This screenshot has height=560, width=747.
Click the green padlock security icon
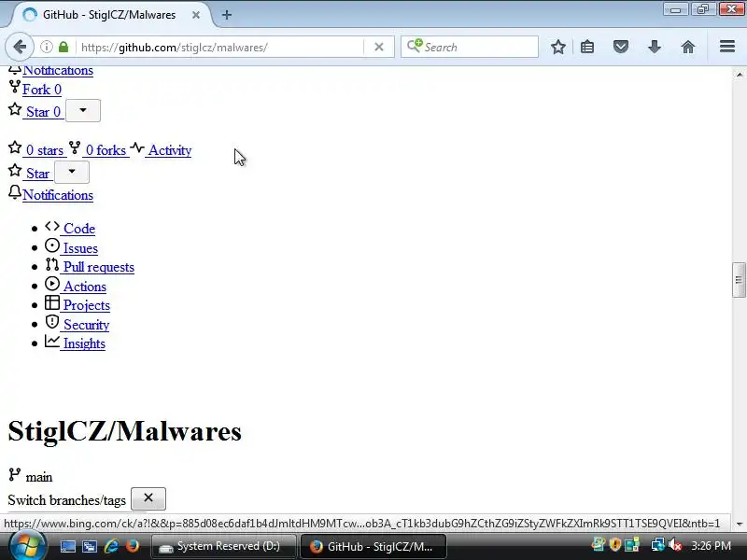63,47
